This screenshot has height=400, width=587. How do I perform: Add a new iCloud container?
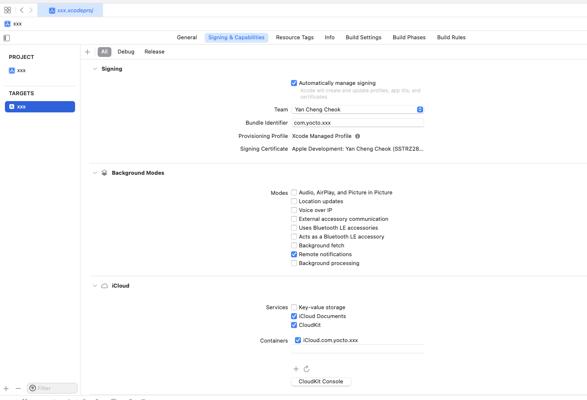tap(296, 369)
